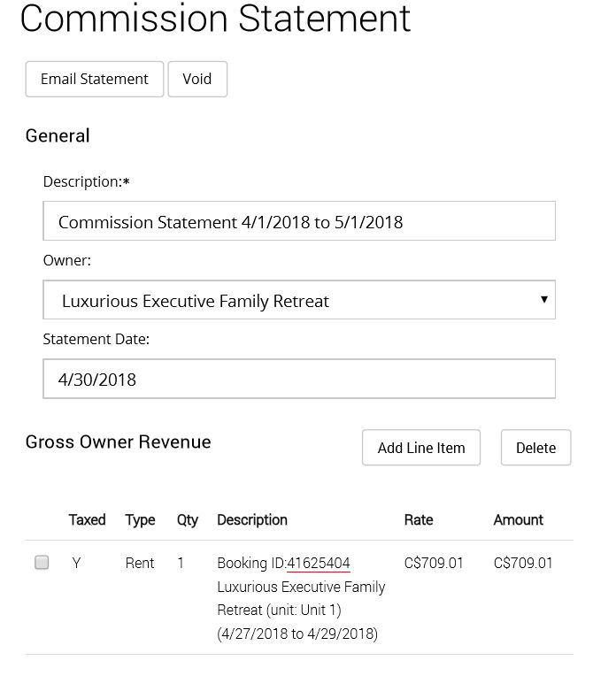Screen dimensions: 616x676
Task: Open the Owner dropdown list
Action: pyautogui.click(x=299, y=301)
